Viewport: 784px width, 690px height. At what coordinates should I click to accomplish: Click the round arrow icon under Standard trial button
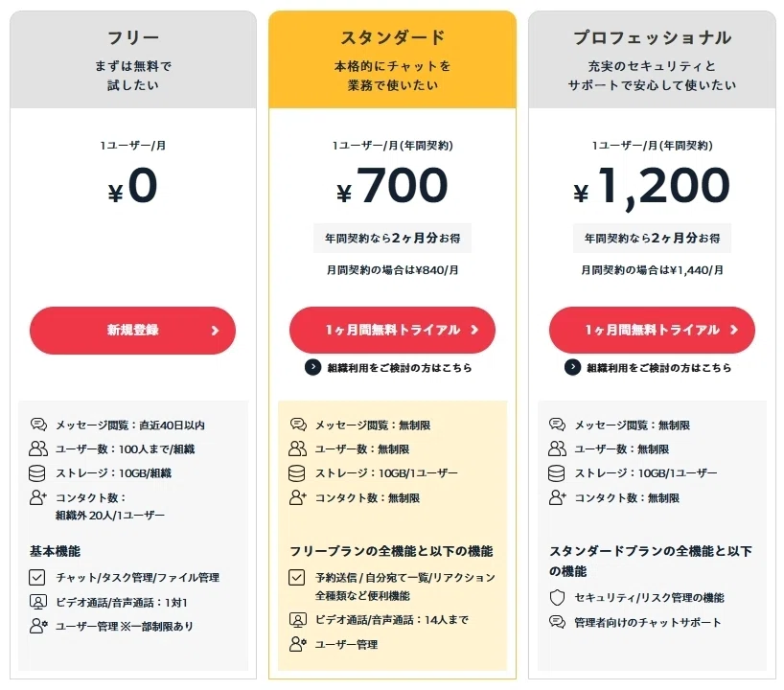pos(312,367)
